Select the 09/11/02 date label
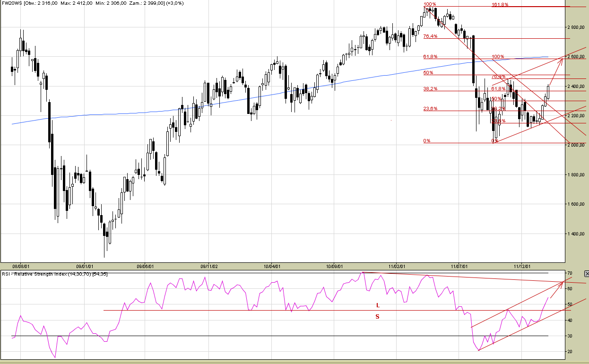589x364 pixels. (209, 266)
